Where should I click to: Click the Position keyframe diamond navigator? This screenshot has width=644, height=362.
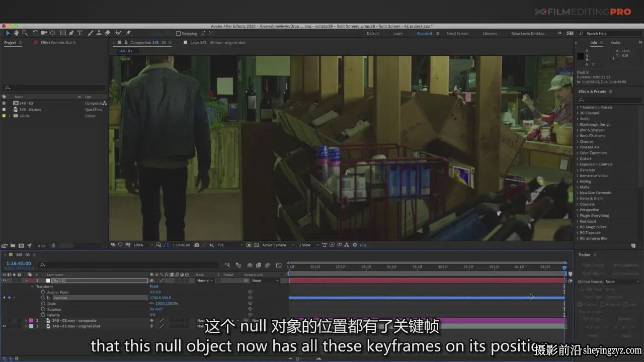pyautogui.click(x=9, y=298)
